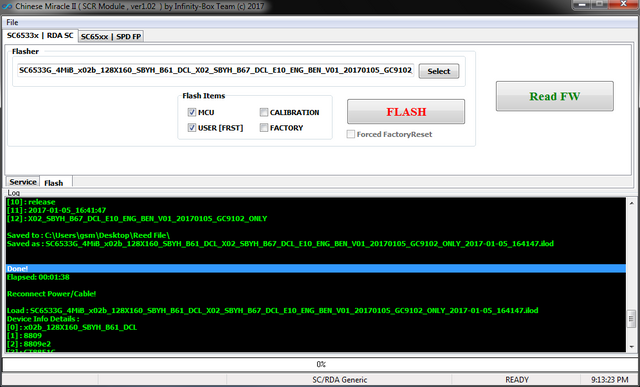Click the log scrollbar down arrow
The image size is (640, 387).
click(631, 347)
